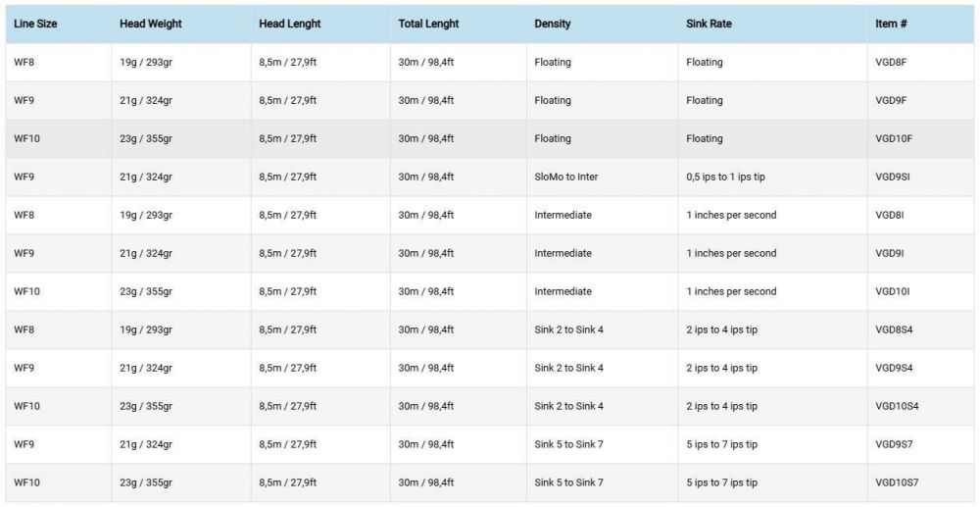Select item number VGD8F cell

click(x=893, y=62)
